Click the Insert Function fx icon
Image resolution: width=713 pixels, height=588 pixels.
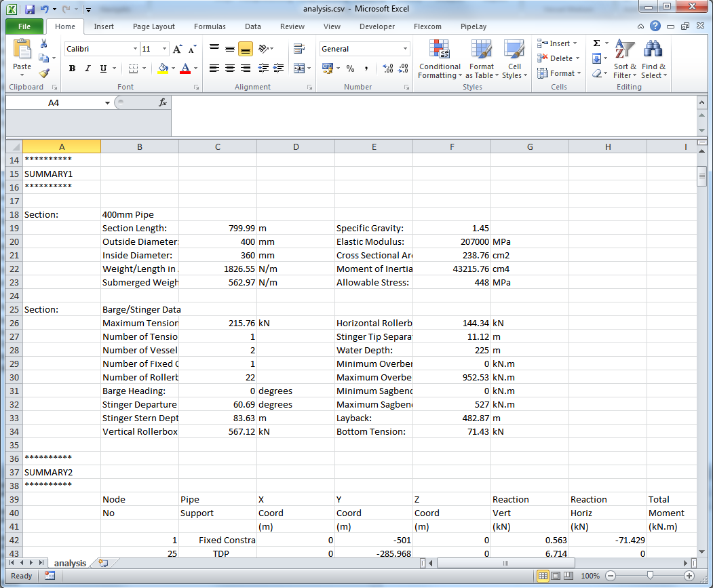(163, 102)
